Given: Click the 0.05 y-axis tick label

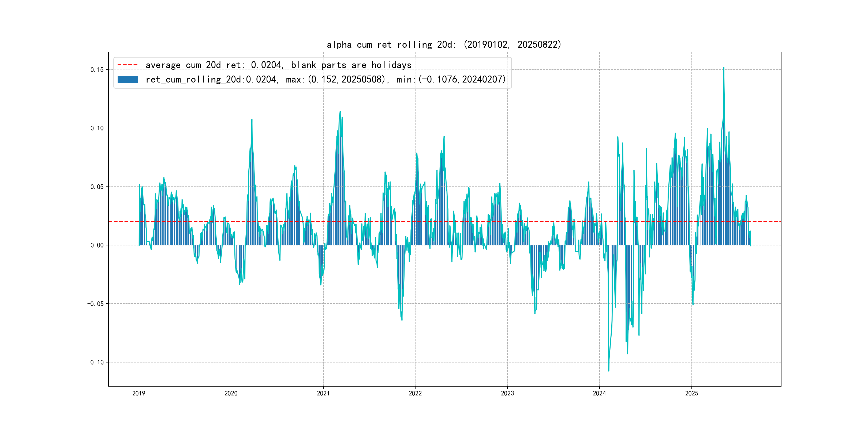Looking at the screenshot, I should (x=97, y=187).
